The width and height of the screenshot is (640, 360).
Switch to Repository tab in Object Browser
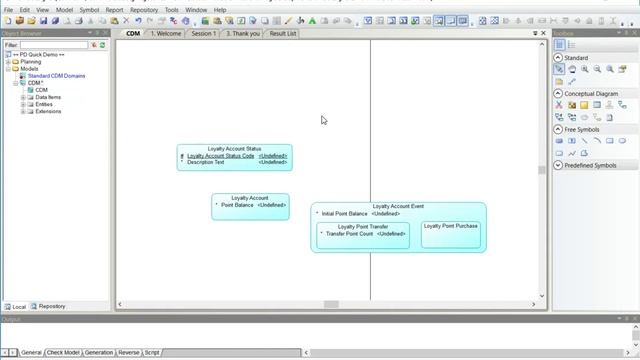(x=48, y=307)
